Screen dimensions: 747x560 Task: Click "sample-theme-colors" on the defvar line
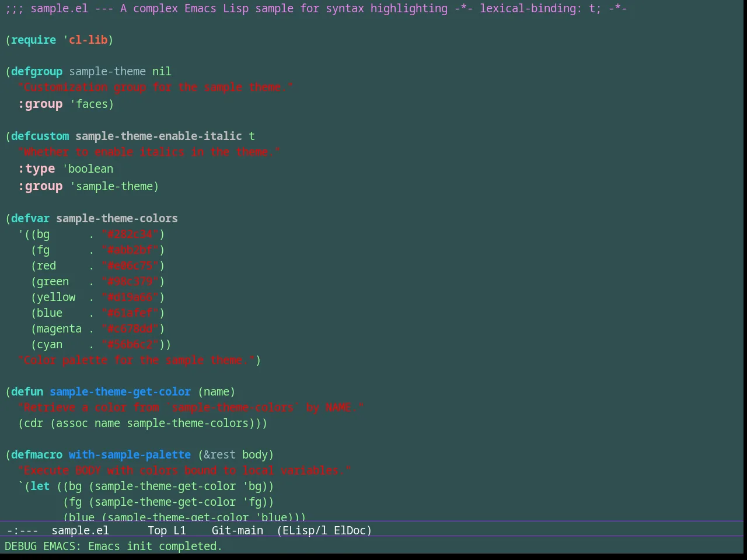pyautogui.click(x=117, y=219)
